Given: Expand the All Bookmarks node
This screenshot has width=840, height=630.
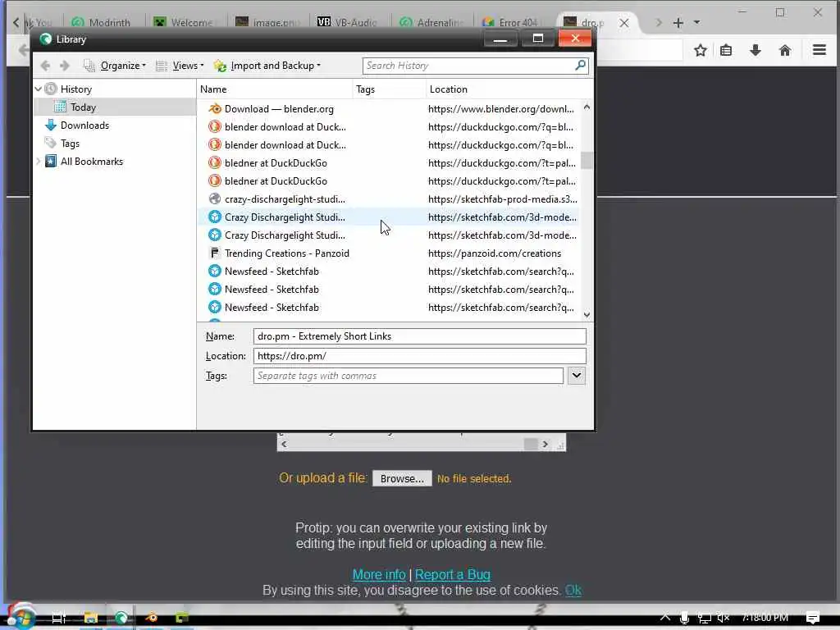Looking at the screenshot, I should tap(38, 162).
